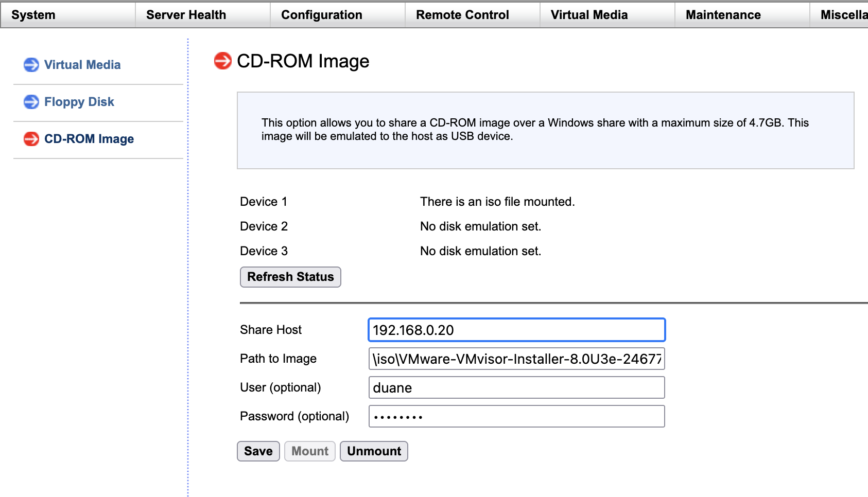Click the Save button
Screen dimensions: 868x497
[x=258, y=451]
